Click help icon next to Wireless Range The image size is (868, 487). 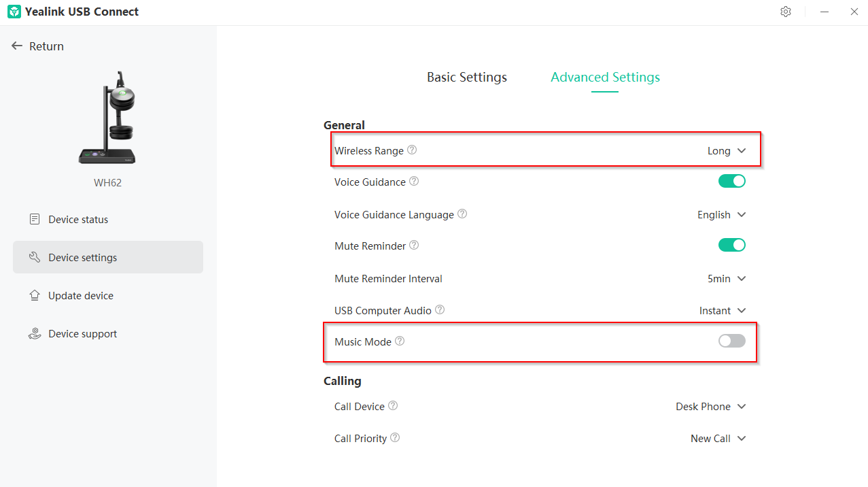(412, 150)
